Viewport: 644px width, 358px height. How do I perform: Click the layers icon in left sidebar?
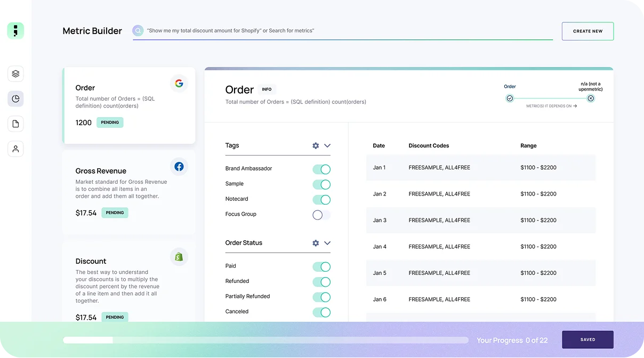tap(15, 74)
